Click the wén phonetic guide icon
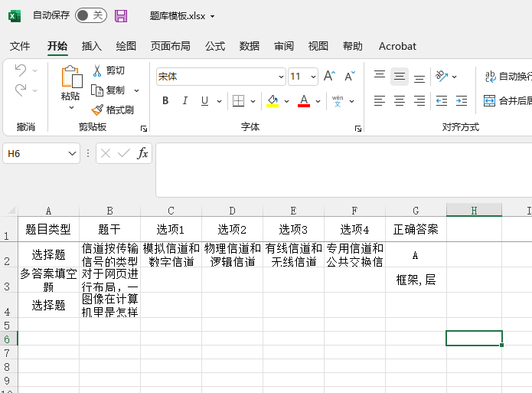The image size is (532, 393). coord(338,101)
